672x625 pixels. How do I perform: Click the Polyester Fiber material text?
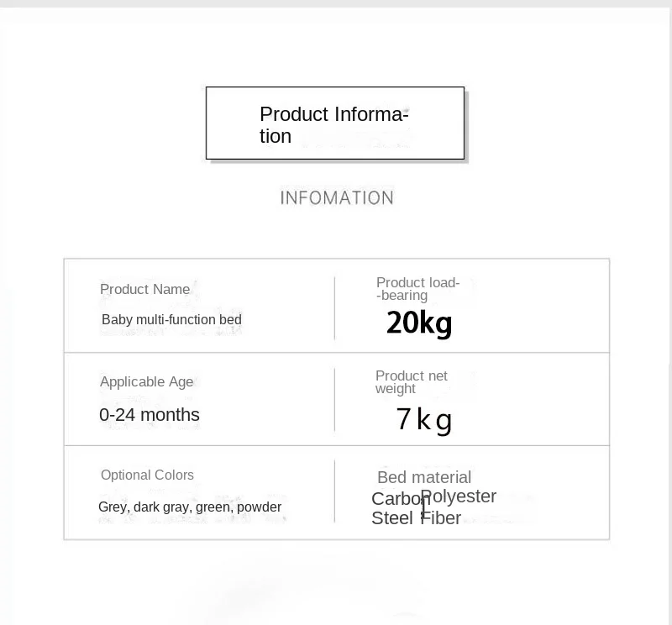point(459,507)
